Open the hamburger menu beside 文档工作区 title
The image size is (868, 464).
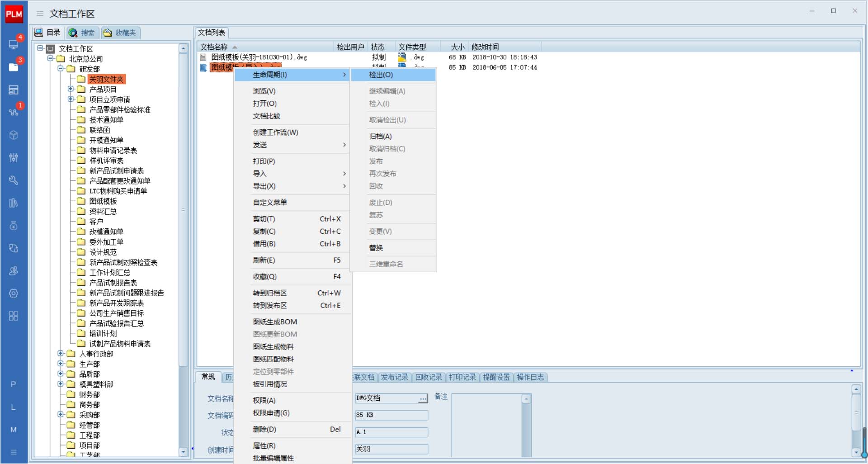40,14
